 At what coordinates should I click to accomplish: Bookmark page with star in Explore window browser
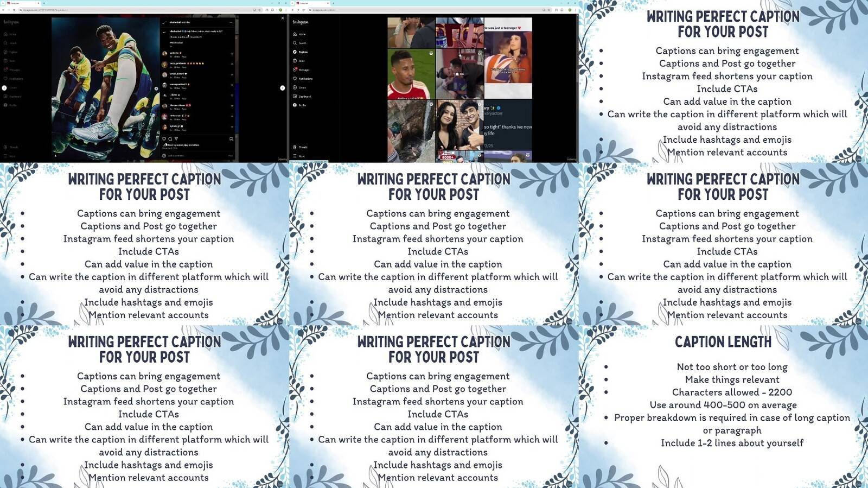pyautogui.click(x=549, y=10)
